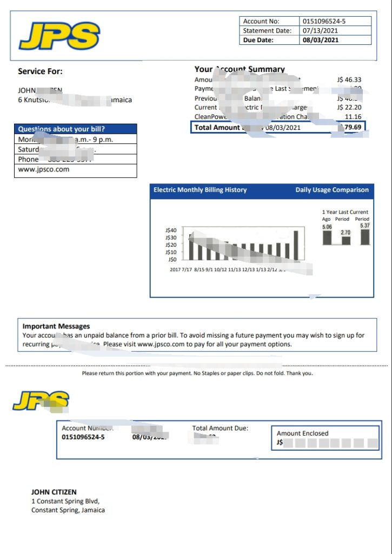Open the www.jpsco.com link in questions box
Screen dimensions: 392x554
tap(44, 169)
